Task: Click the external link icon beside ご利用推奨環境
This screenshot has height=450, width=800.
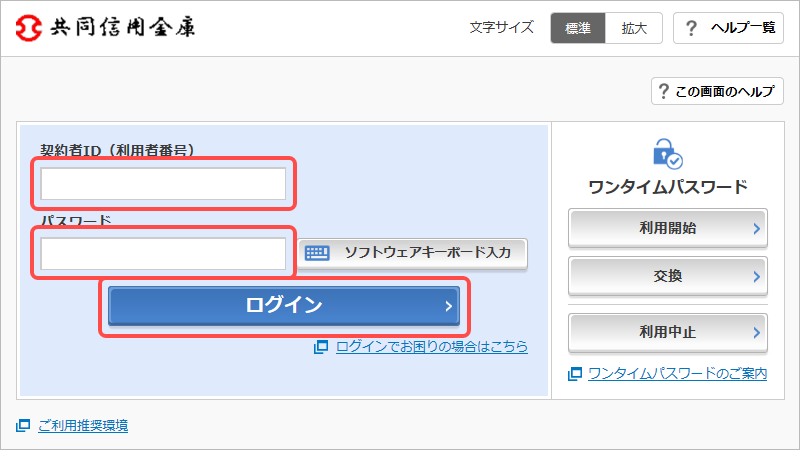Action: [23, 425]
